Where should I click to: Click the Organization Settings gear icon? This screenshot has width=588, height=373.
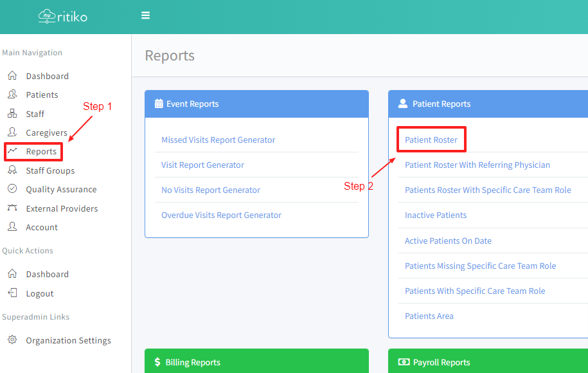coord(12,340)
